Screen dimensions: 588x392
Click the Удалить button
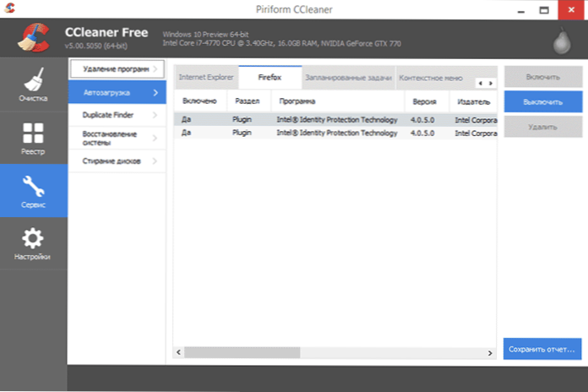coord(543,127)
